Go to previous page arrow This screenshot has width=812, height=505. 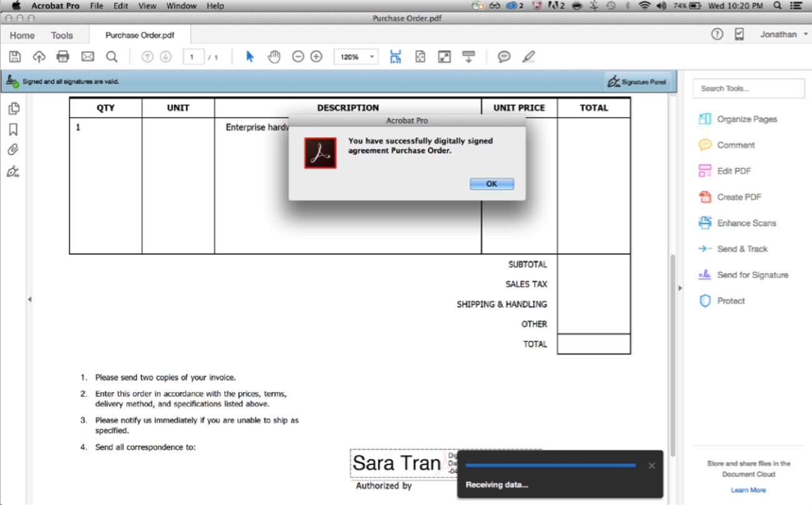click(147, 57)
